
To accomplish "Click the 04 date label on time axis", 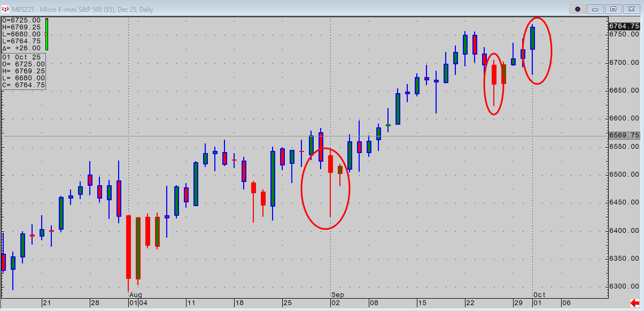I will (143, 304).
